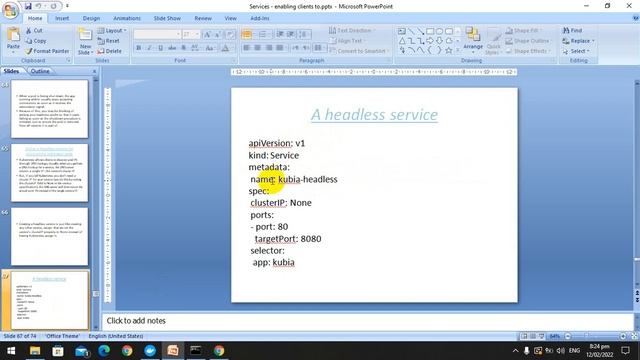This screenshot has width=640, height=360.
Task: Open the Office button menu
Action: (x=10, y=10)
